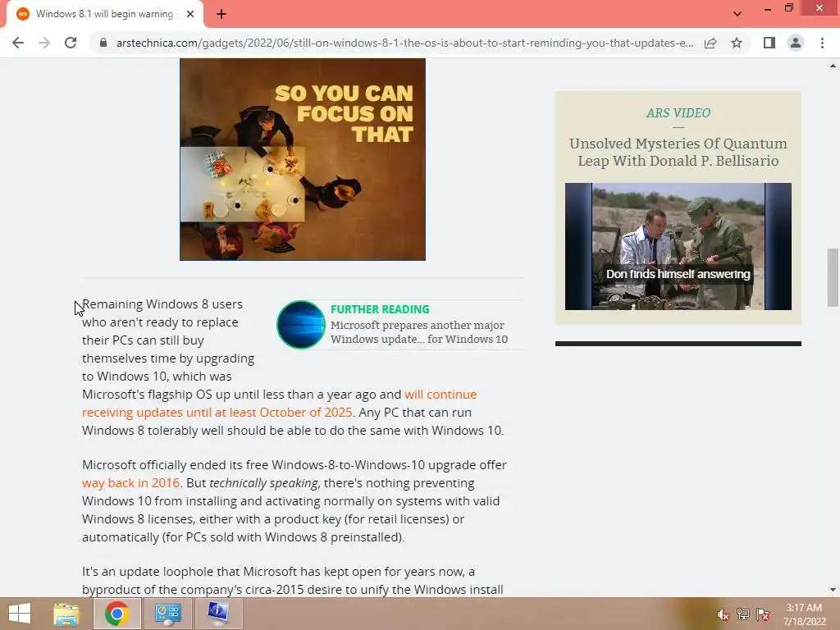This screenshot has height=630, width=840.
Task: Open File Explorer from the taskbar
Action: pos(66,614)
